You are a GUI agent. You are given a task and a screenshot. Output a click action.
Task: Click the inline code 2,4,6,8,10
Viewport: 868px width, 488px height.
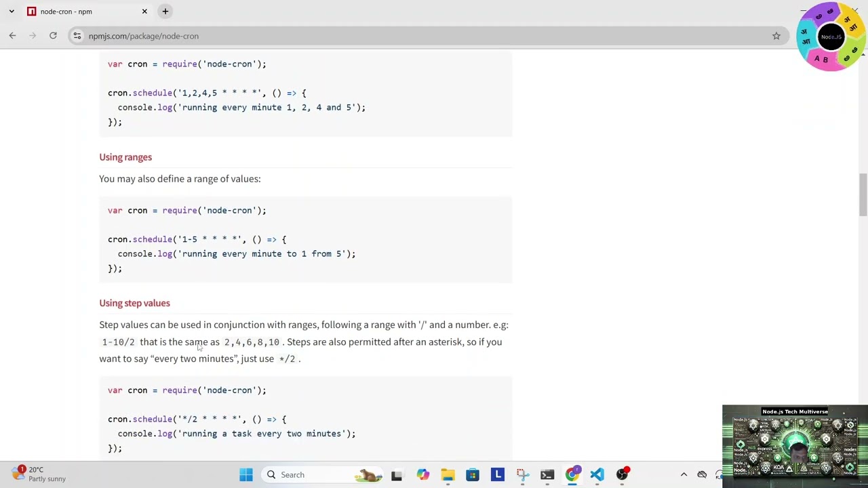(x=252, y=342)
